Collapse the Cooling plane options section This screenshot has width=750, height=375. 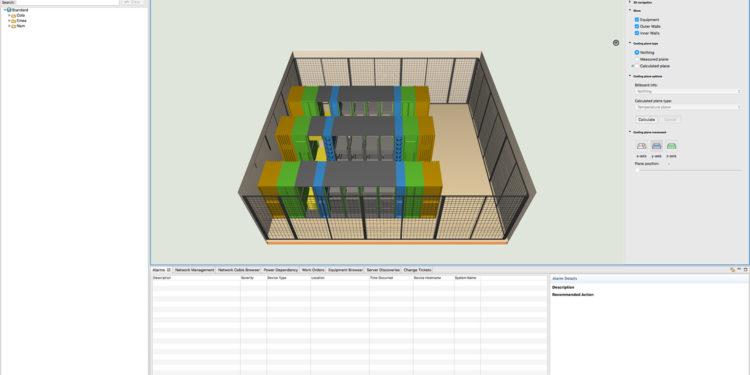[x=630, y=76]
